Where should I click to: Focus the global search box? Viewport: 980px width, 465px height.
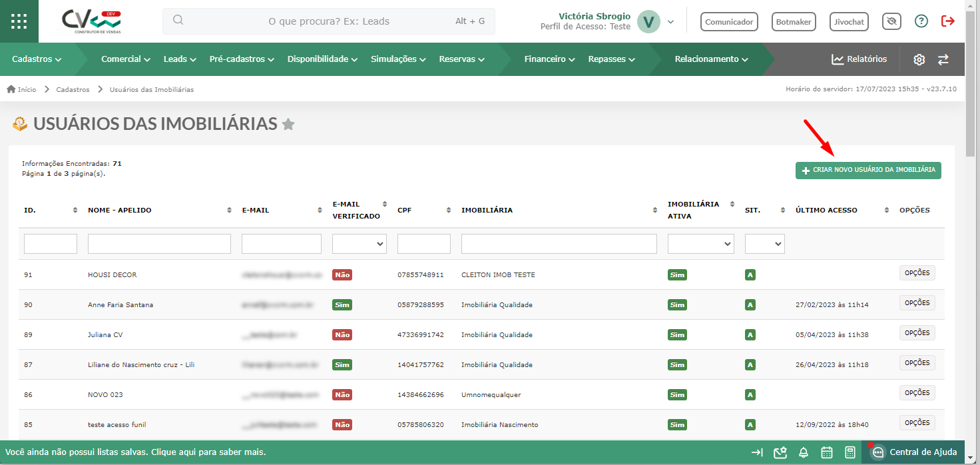[329, 21]
